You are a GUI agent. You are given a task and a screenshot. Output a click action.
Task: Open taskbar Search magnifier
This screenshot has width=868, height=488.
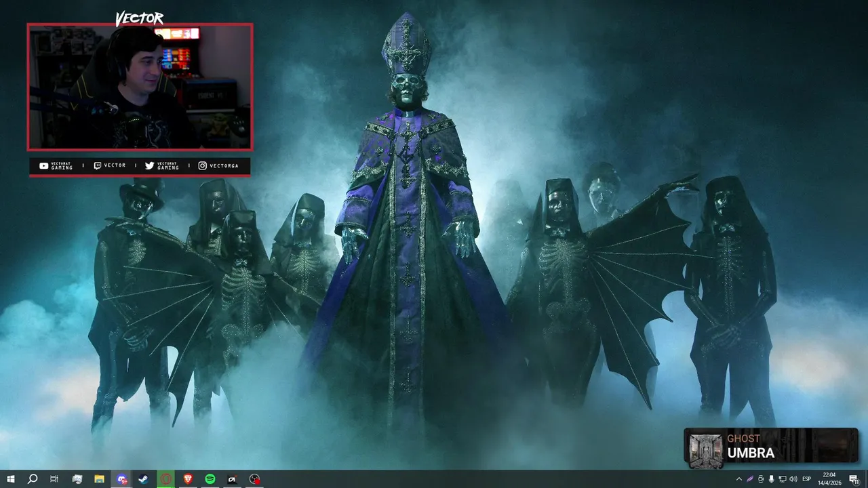(32, 479)
